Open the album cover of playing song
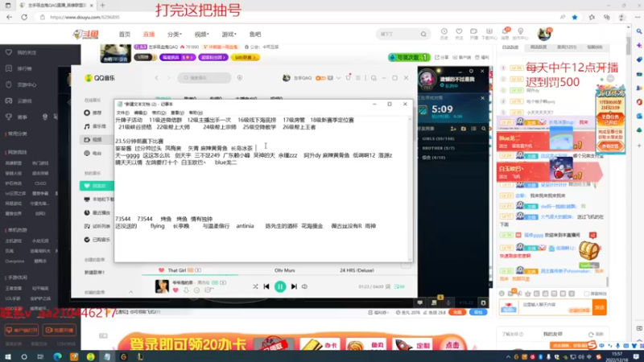 (x=162, y=286)
